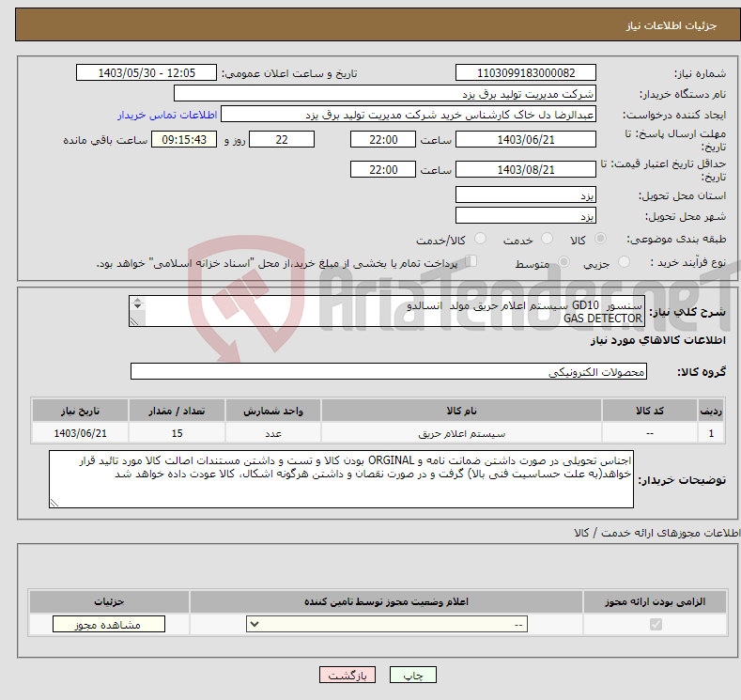Click the announcement date field 1403/05/30 - 12:05
The image size is (741, 700).
pos(146,72)
